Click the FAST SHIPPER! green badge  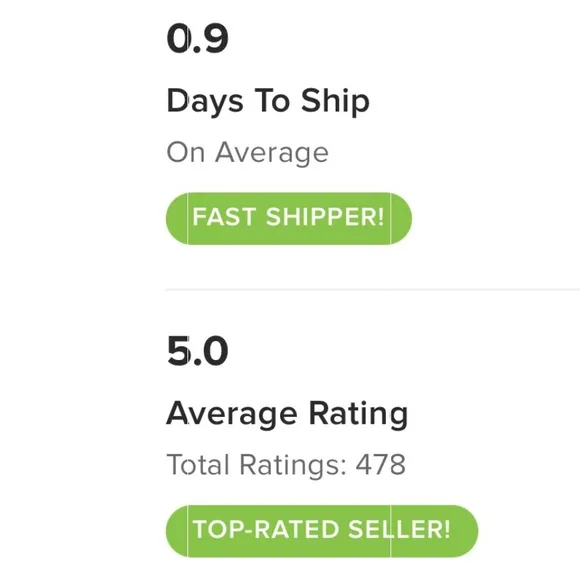[x=289, y=218]
